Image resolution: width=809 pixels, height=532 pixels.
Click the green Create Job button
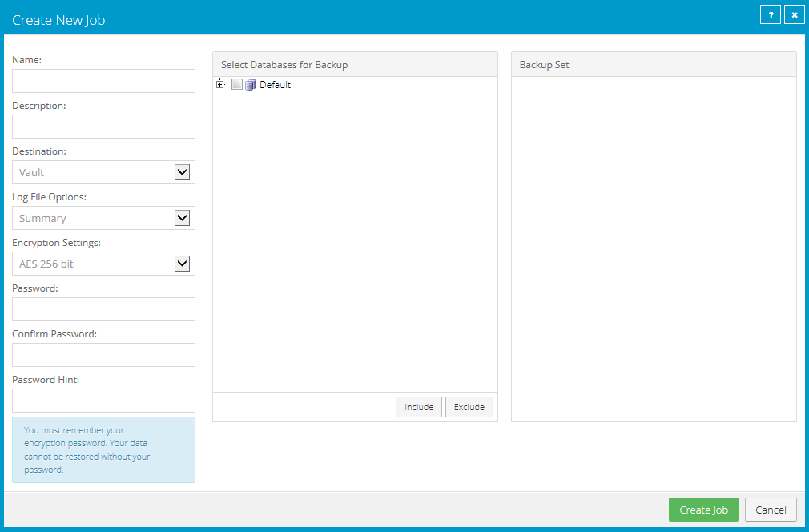(x=702, y=510)
